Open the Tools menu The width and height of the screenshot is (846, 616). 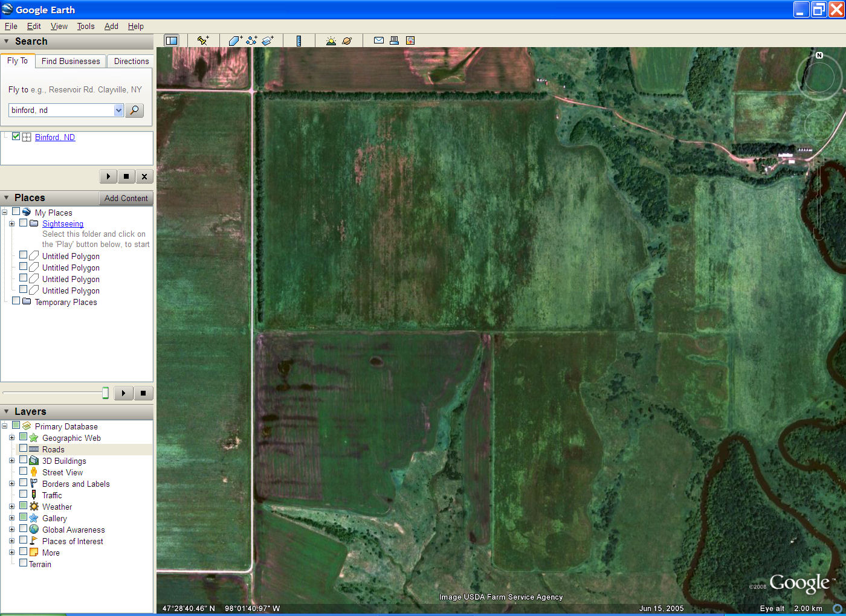(x=86, y=26)
